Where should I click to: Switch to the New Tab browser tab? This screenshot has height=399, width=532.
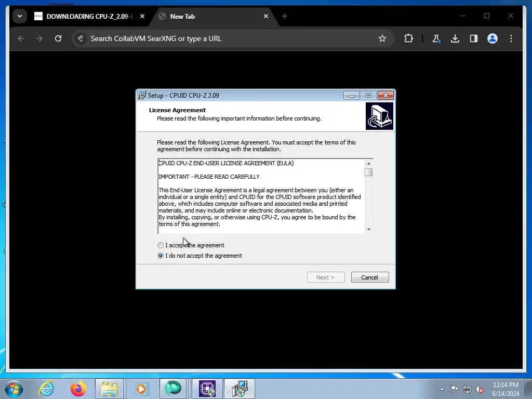(210, 16)
